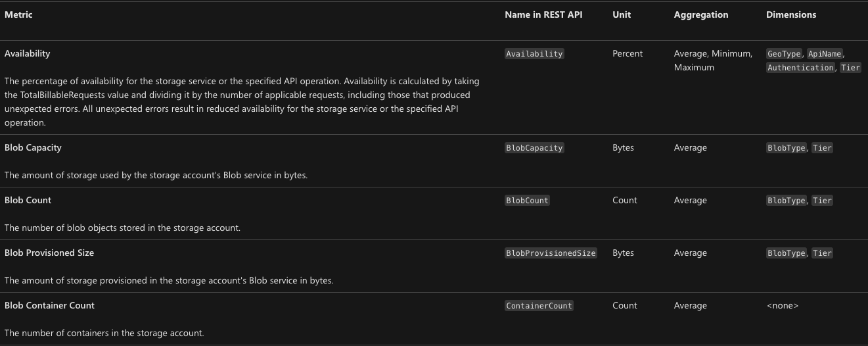Click the "Metric" column header

click(x=18, y=14)
